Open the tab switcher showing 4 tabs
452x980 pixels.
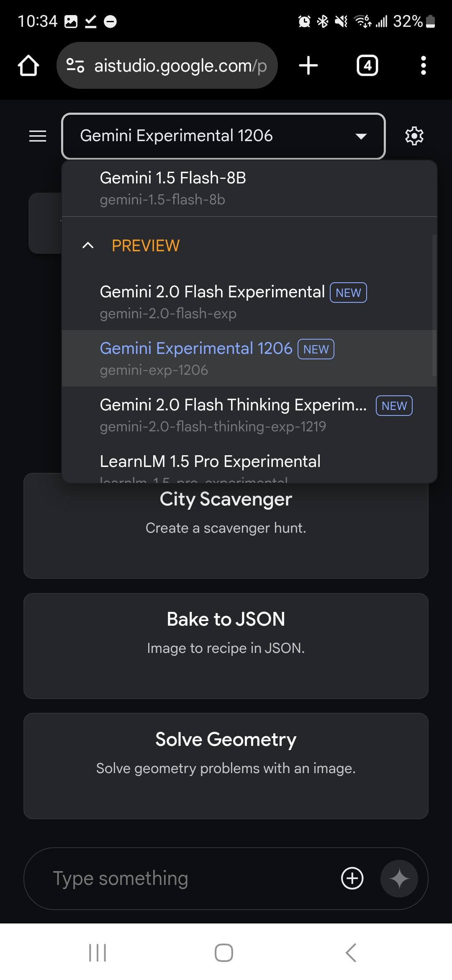coord(367,66)
